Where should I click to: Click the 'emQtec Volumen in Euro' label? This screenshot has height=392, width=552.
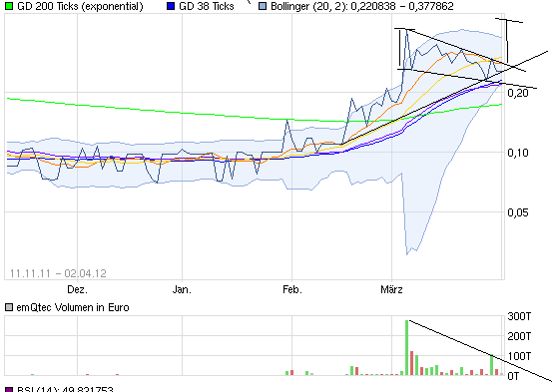point(73,307)
